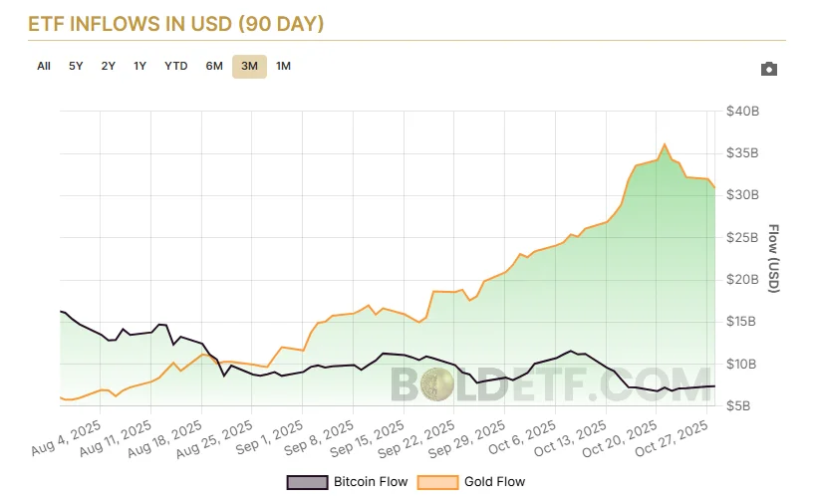The width and height of the screenshot is (815, 504).
Task: Switch to the 5Y range
Action: pyautogui.click(x=77, y=67)
